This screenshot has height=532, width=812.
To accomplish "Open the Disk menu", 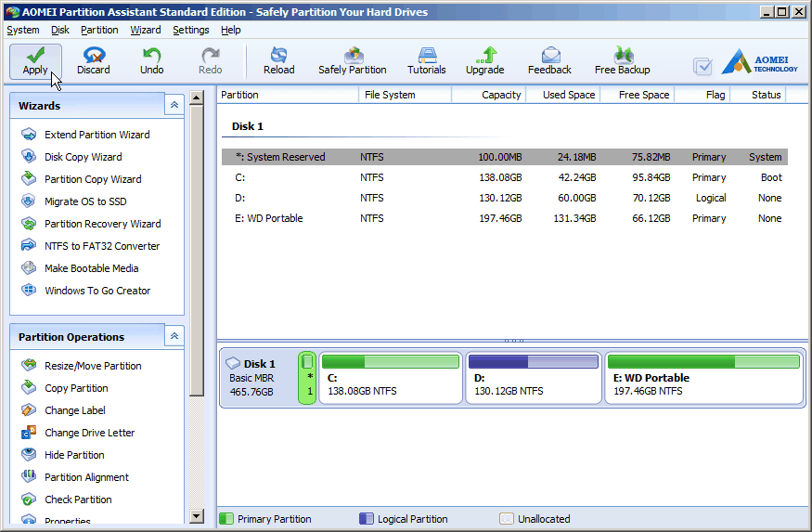I will click(60, 30).
